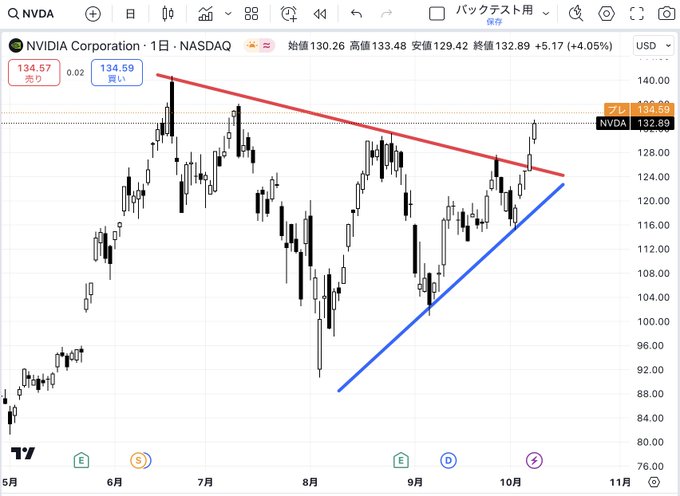Image resolution: width=680 pixels, height=496 pixels.
Task: Select the layout setup rectangle icon
Action: 437,14
